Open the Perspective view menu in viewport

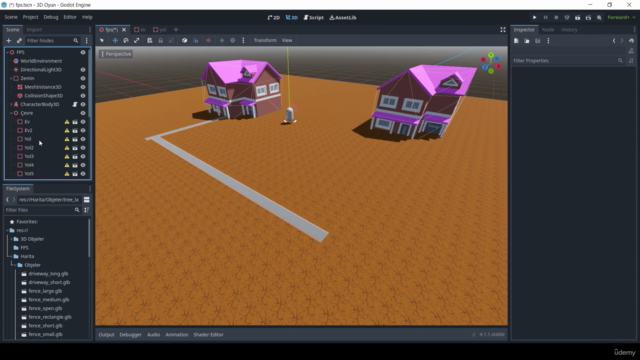coord(116,54)
